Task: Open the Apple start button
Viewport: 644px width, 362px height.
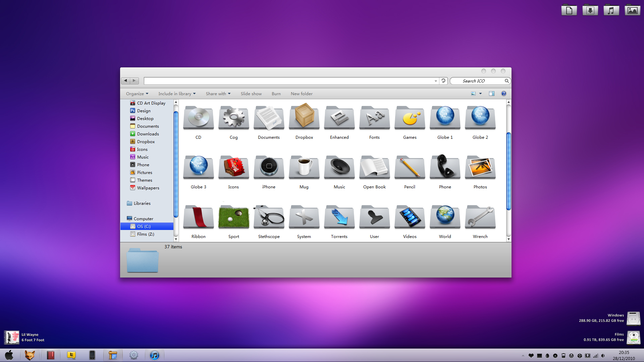Action: (x=9, y=355)
